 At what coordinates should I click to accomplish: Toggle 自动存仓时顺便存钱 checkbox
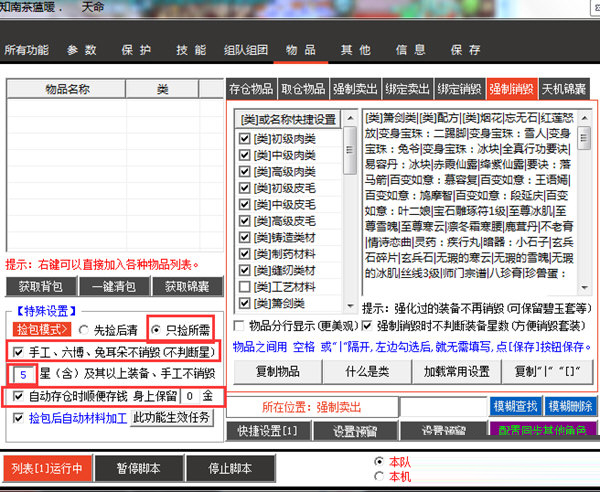click(18, 396)
